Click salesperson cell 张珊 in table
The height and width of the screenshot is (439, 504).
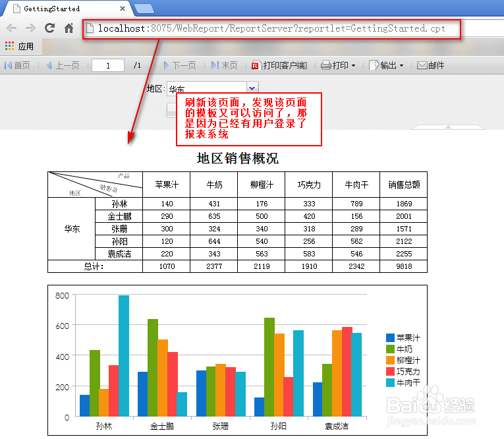click(119, 229)
